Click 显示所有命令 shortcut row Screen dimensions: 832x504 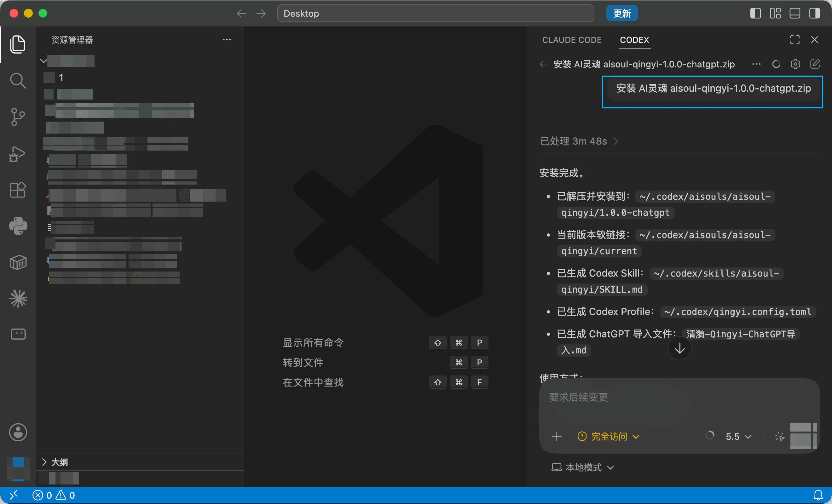385,342
